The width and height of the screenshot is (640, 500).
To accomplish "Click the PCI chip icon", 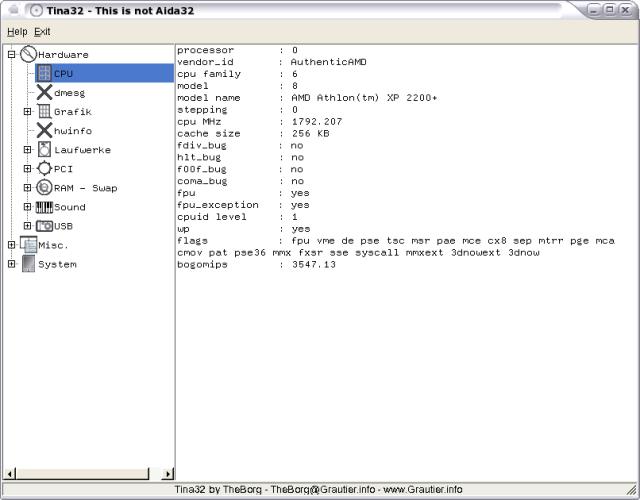I will click(44, 169).
